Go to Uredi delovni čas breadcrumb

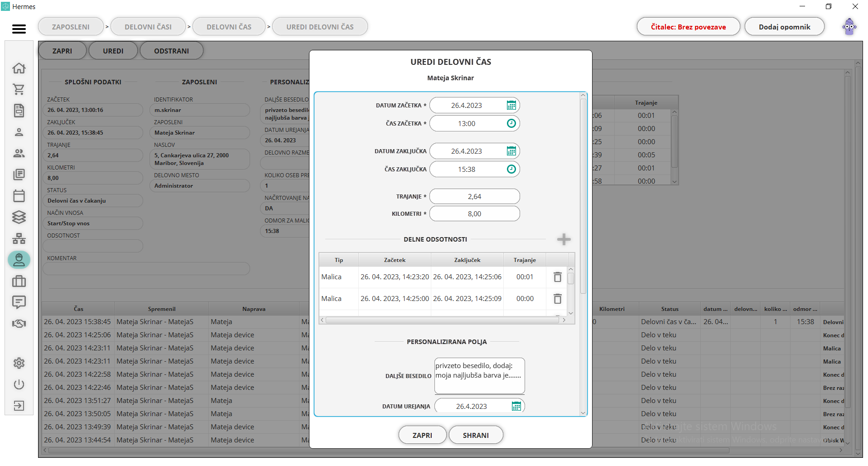point(320,27)
